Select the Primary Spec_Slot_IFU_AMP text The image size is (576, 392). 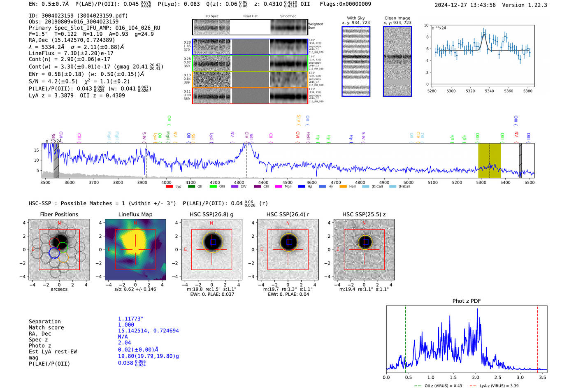pyautogui.click(x=95, y=28)
